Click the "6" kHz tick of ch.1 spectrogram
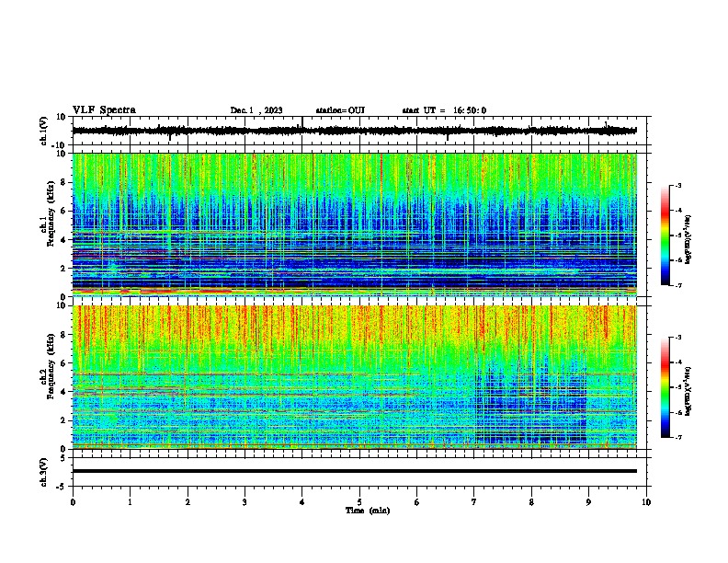The height and width of the screenshot is (563, 728). click(64, 211)
